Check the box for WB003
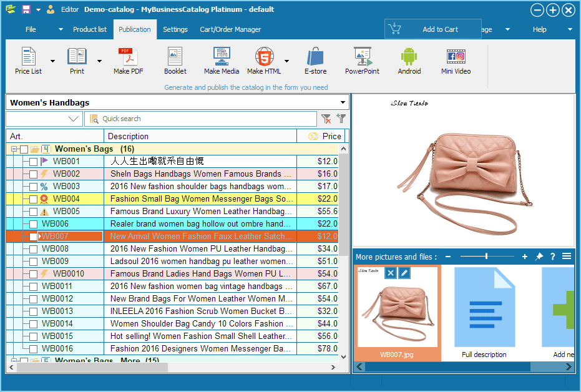 tap(33, 187)
